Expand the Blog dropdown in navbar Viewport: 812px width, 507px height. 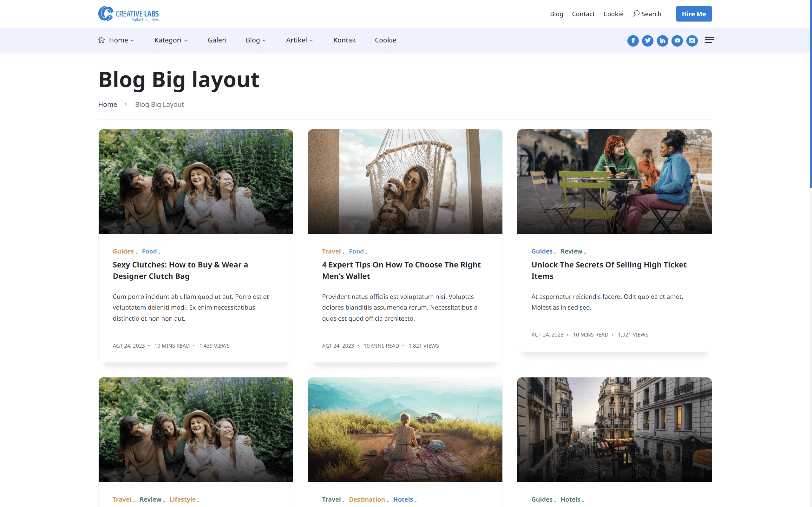256,40
